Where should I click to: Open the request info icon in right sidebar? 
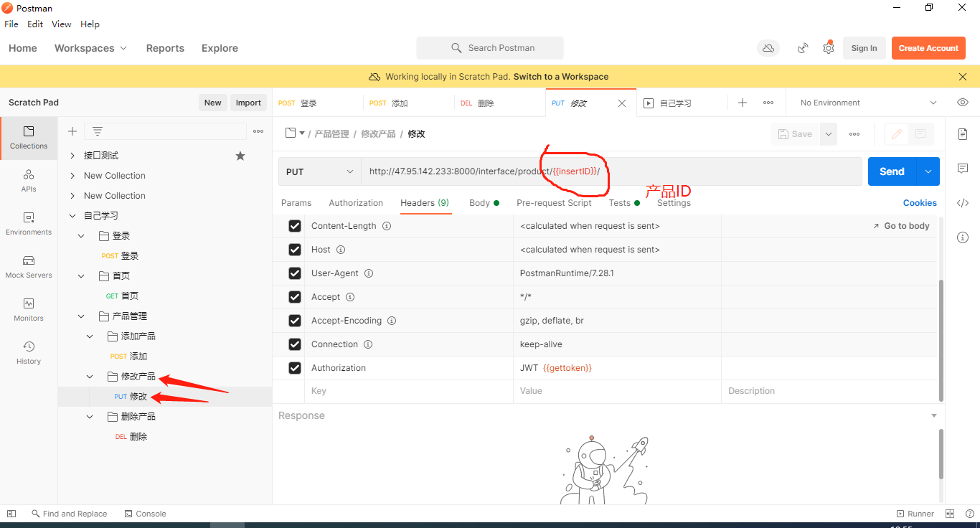(963, 237)
